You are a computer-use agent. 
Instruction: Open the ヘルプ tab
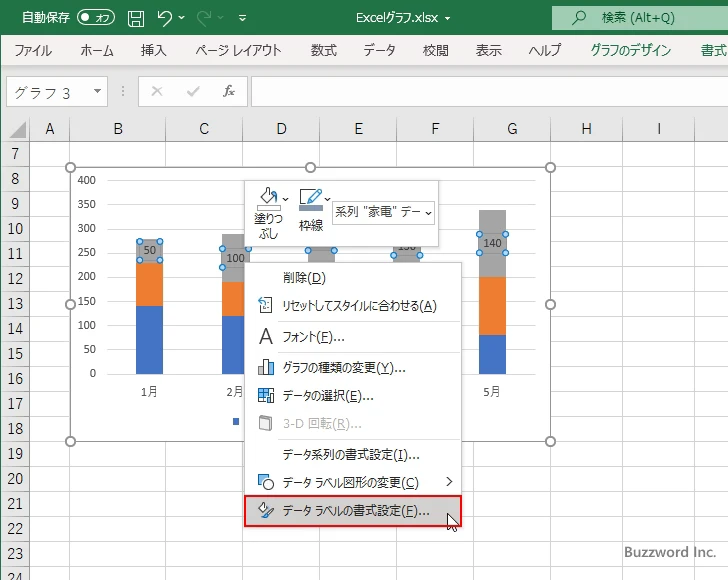point(545,50)
